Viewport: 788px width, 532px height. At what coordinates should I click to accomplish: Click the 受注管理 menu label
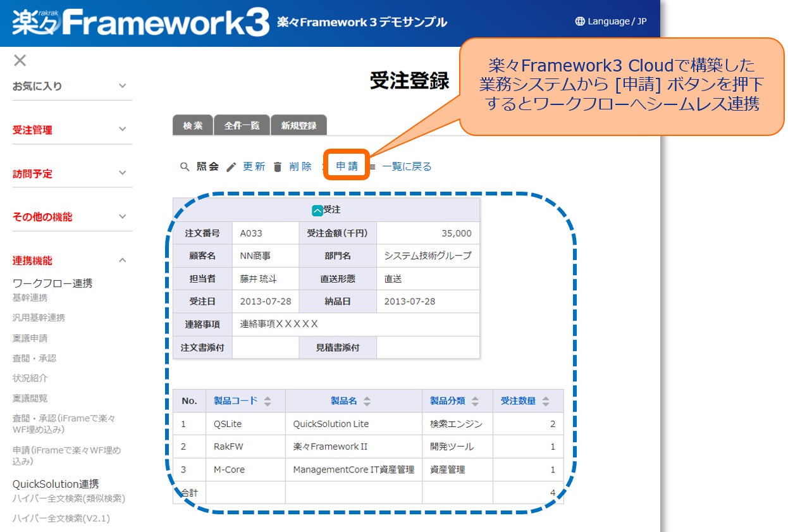coord(32,130)
